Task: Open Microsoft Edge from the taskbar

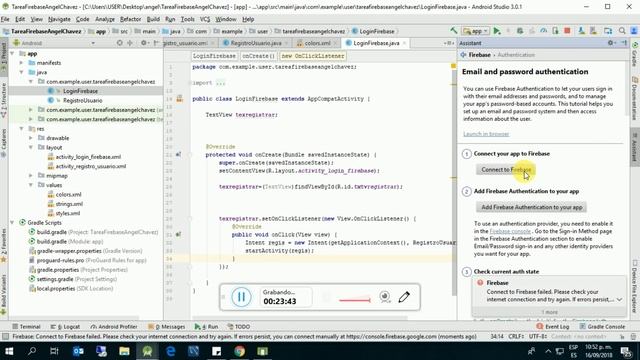Action: coord(171,351)
